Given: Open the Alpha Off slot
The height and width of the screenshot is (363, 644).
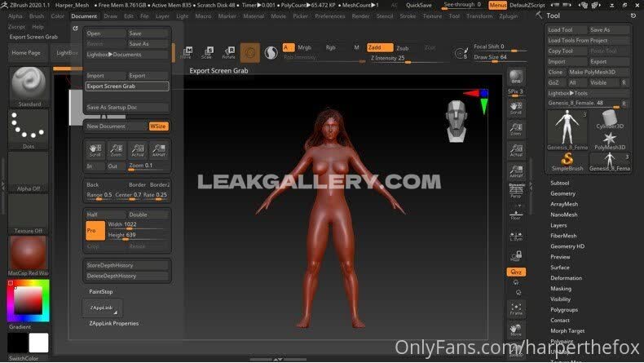Looking at the screenshot, I should (29, 172).
